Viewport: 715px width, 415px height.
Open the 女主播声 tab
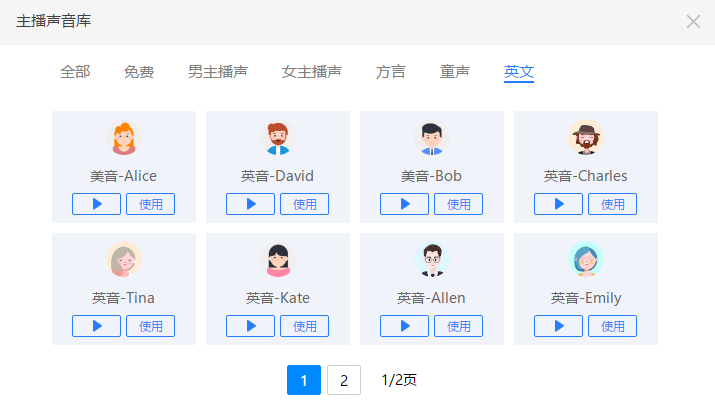click(x=312, y=72)
